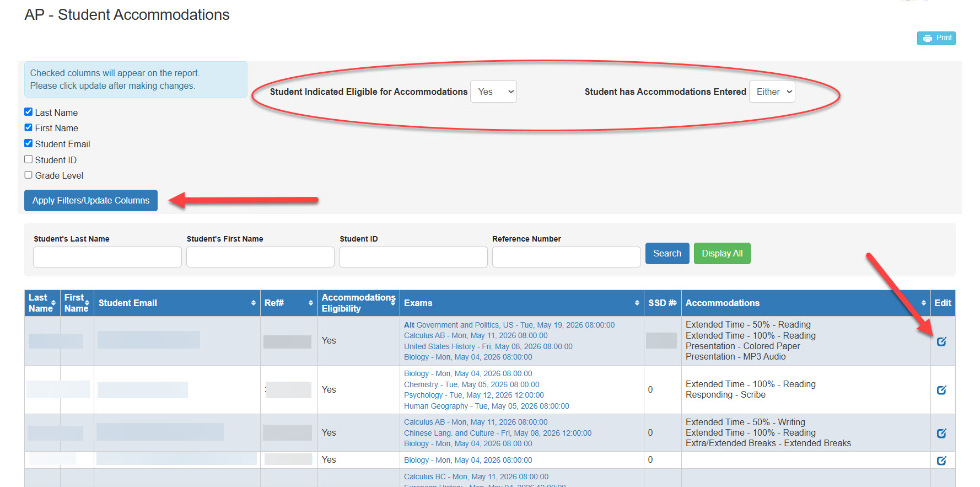Focus the Student ID search field
Viewport: 980px width, 487px height.
coord(413,257)
